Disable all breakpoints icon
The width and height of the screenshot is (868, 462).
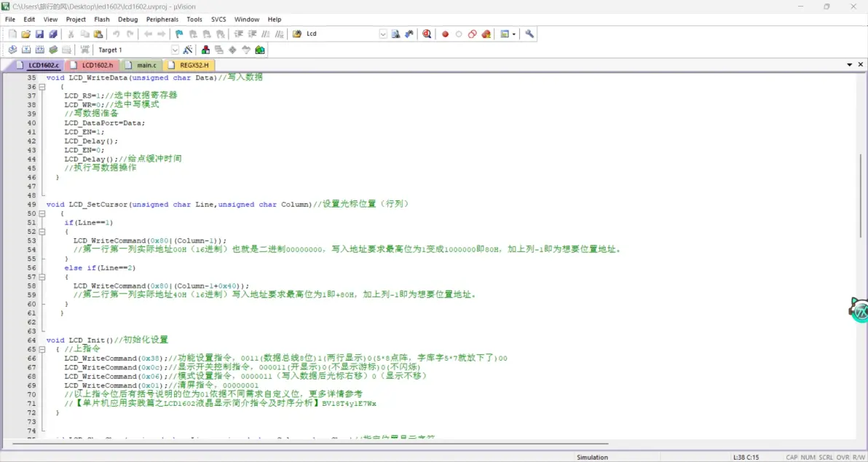coord(472,34)
